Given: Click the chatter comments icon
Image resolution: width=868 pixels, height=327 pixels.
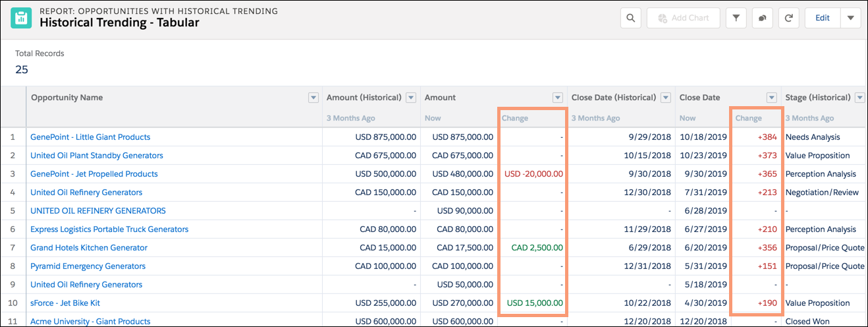Looking at the screenshot, I should pos(762,18).
